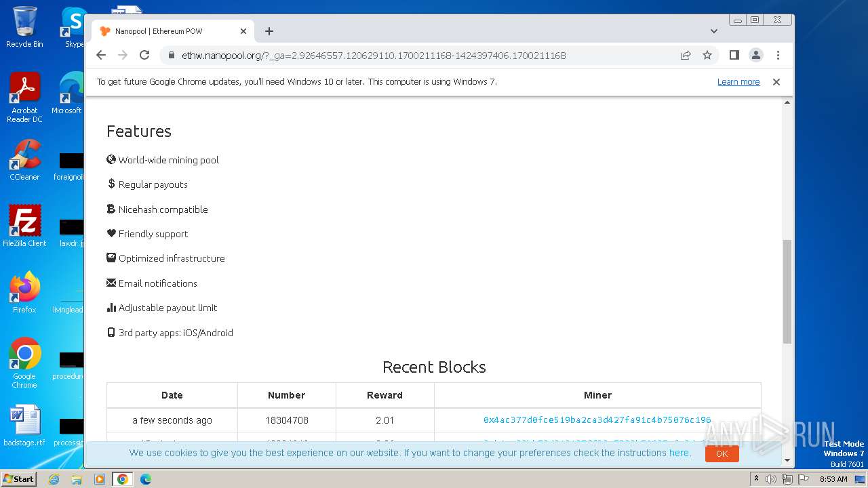Click the Chrome back arrow
Viewport: 868px width, 488px height.
coord(101,55)
